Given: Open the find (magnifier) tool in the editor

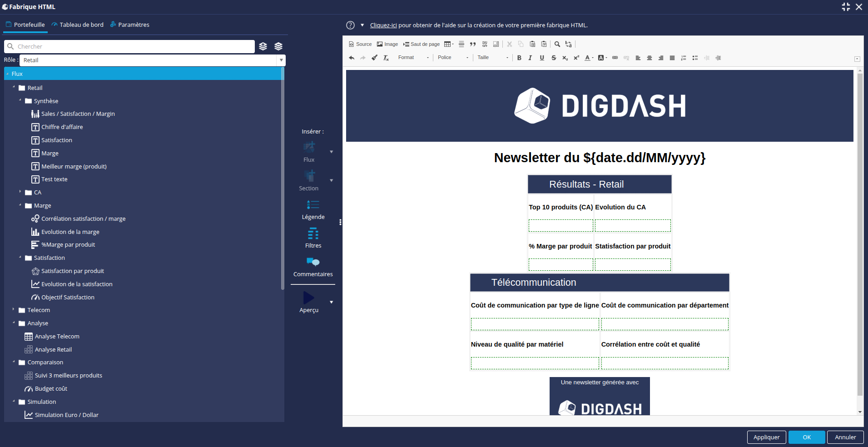Looking at the screenshot, I should (557, 44).
